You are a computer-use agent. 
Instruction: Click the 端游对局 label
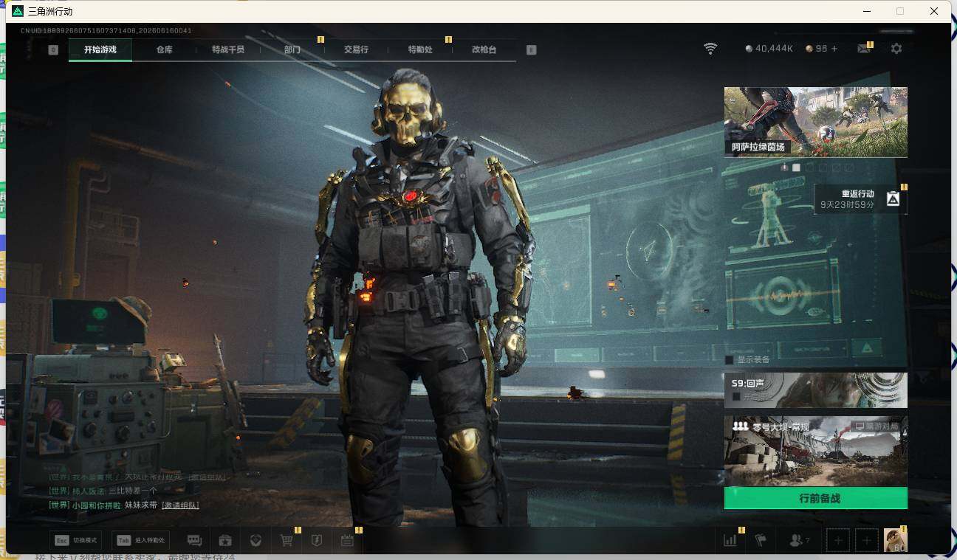(879, 426)
